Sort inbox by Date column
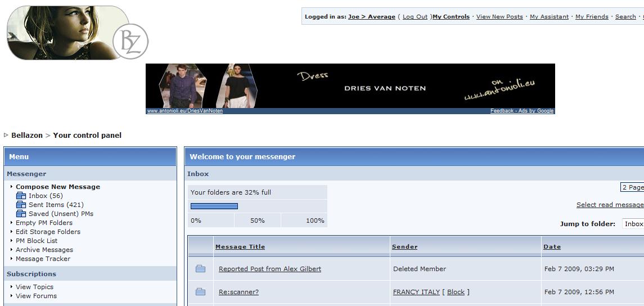The image size is (644, 306). (x=552, y=247)
